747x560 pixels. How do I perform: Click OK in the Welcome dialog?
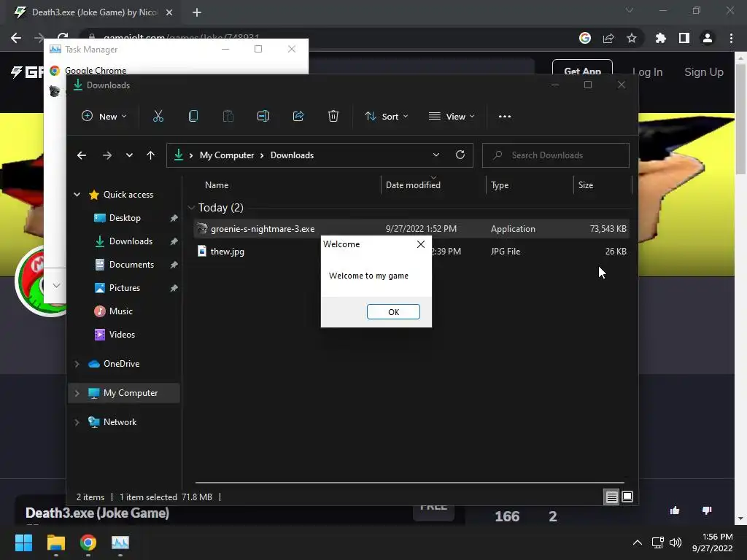[x=393, y=312]
